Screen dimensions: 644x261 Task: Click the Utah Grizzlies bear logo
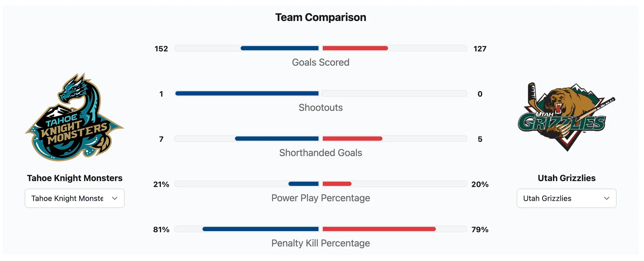click(x=566, y=117)
